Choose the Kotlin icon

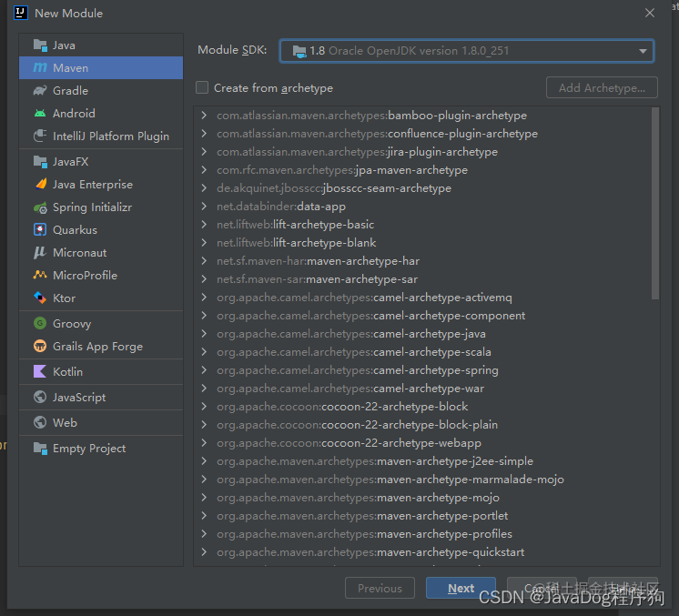point(40,371)
